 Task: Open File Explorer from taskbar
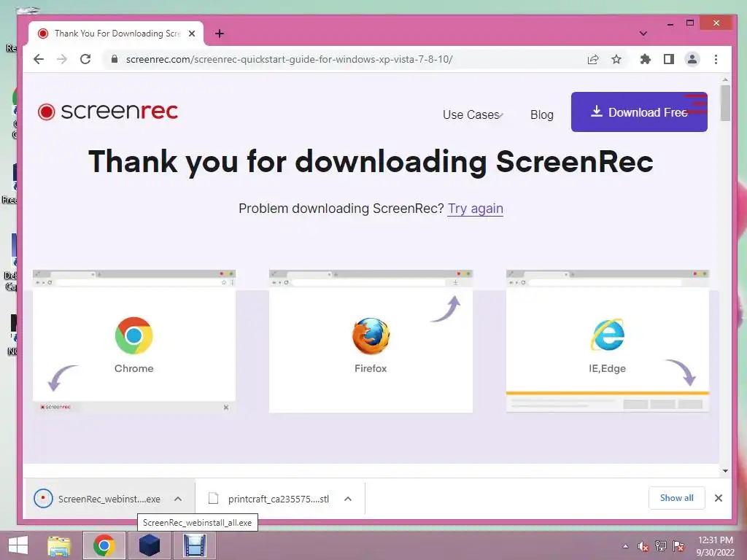(x=59, y=545)
